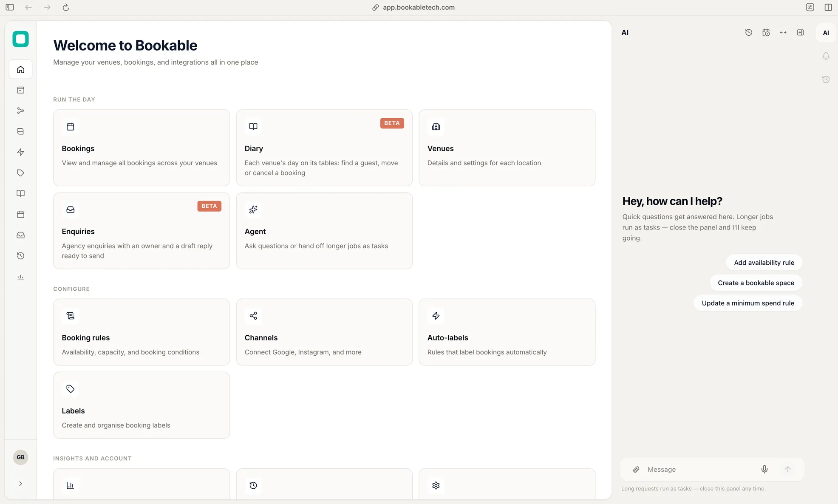Click the GB user avatar
Image resolution: width=838 pixels, height=504 pixels.
pyautogui.click(x=20, y=457)
